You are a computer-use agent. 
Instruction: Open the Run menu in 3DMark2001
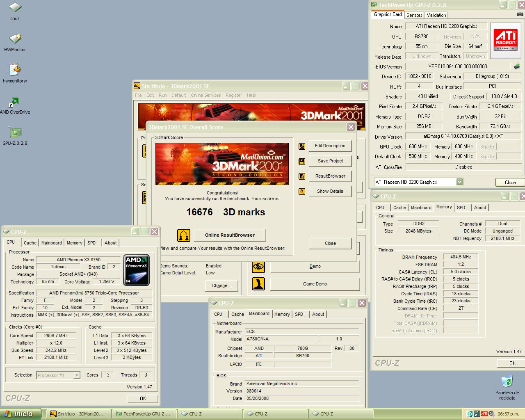[163, 95]
